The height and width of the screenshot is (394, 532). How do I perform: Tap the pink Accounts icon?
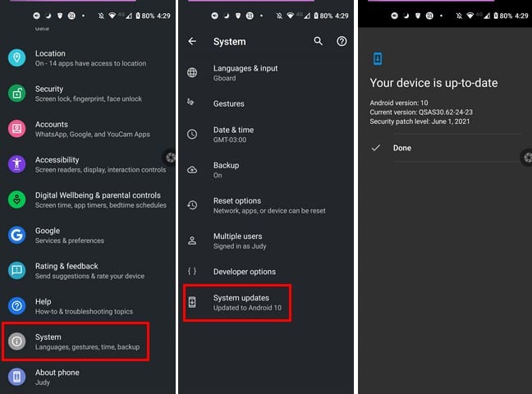(x=16, y=129)
